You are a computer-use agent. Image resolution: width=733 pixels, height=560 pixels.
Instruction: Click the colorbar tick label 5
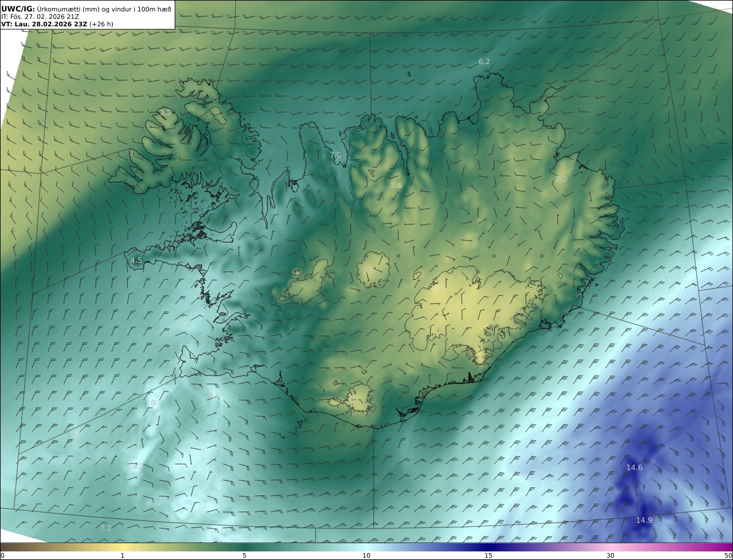pyautogui.click(x=245, y=555)
